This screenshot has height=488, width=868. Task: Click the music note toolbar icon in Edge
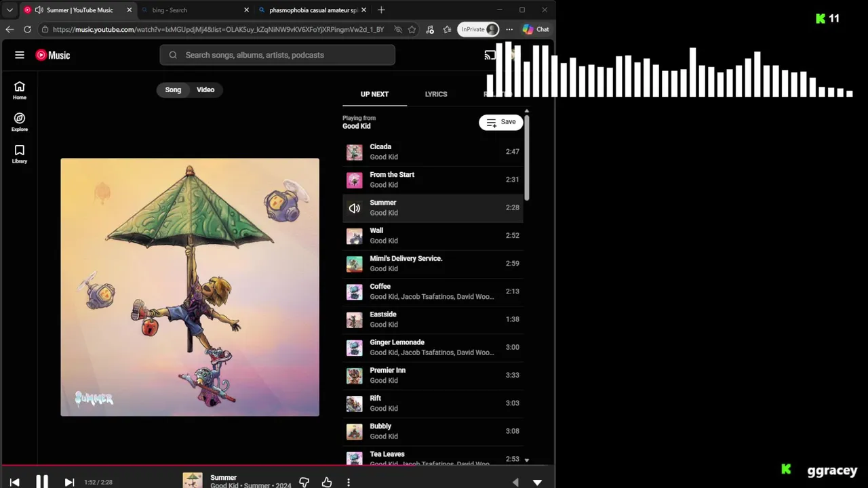[430, 29]
